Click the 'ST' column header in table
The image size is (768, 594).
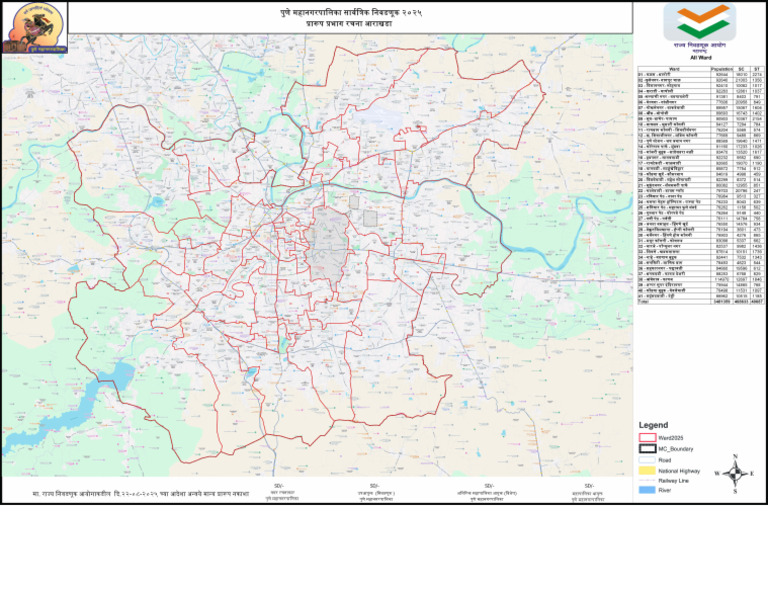click(757, 69)
